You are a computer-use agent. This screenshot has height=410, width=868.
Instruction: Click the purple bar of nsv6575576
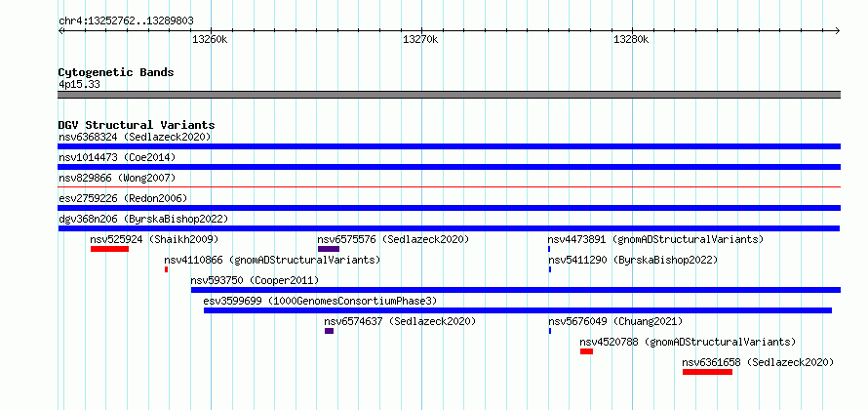tap(329, 249)
